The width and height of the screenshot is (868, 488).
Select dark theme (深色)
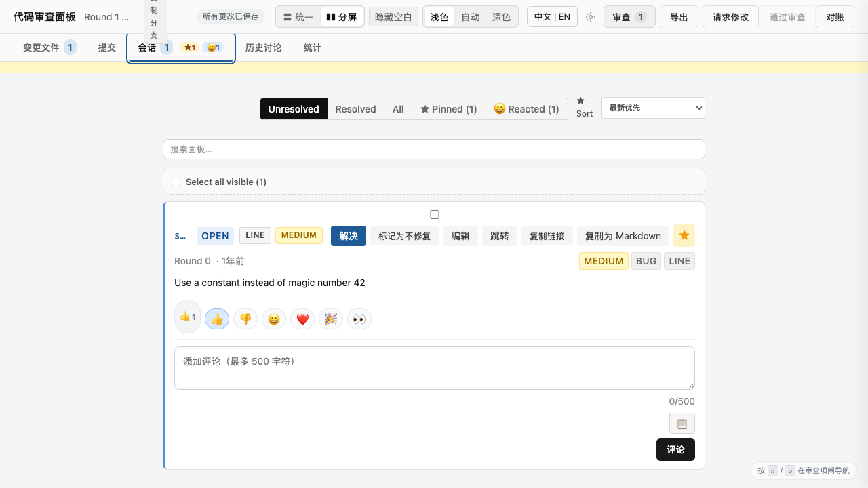coord(502,17)
